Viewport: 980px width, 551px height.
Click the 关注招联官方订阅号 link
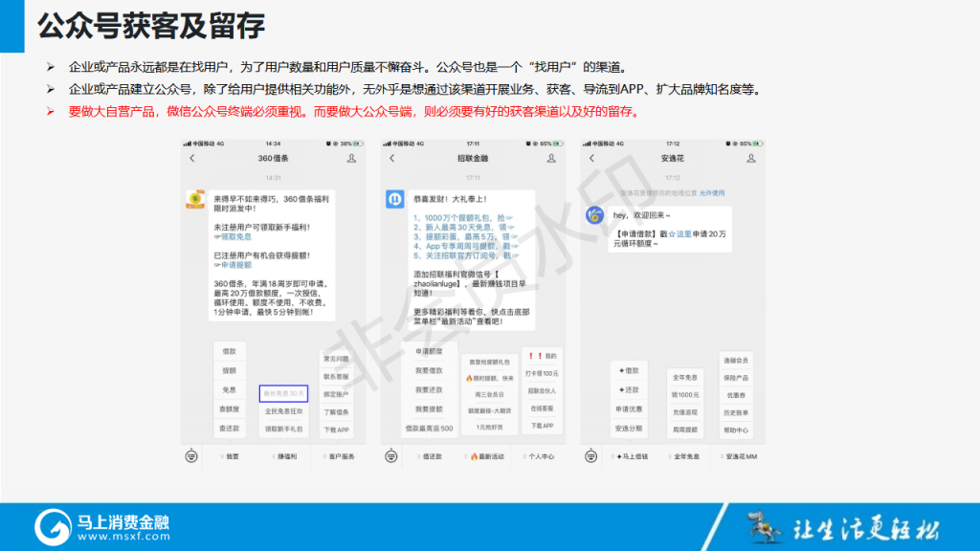(466, 255)
